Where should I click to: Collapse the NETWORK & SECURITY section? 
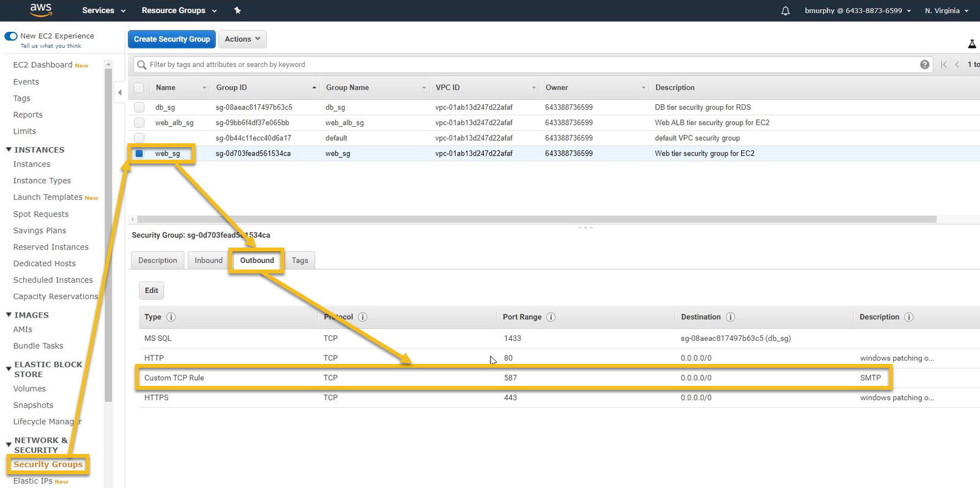tap(9, 444)
